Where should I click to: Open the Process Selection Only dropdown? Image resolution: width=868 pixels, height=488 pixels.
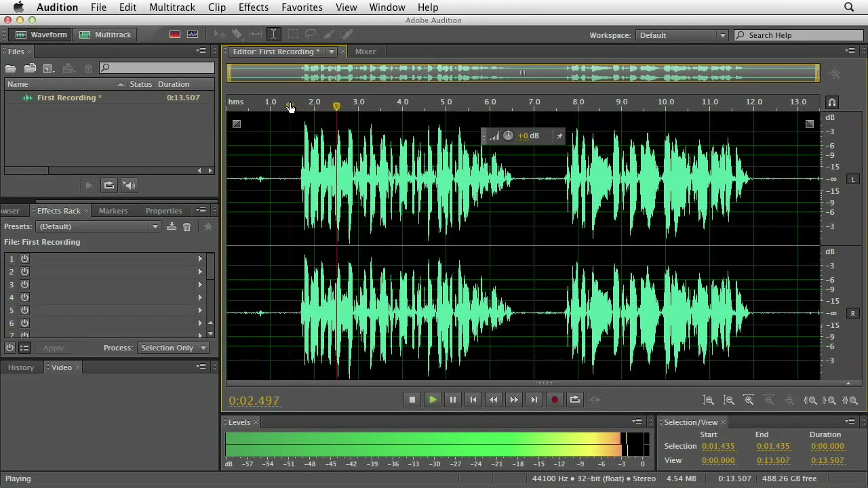[x=172, y=348]
